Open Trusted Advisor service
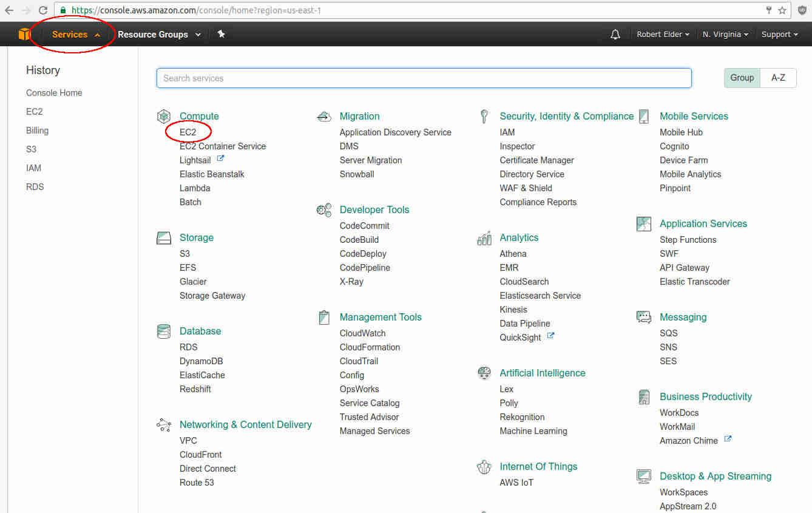The width and height of the screenshot is (812, 513). point(370,417)
